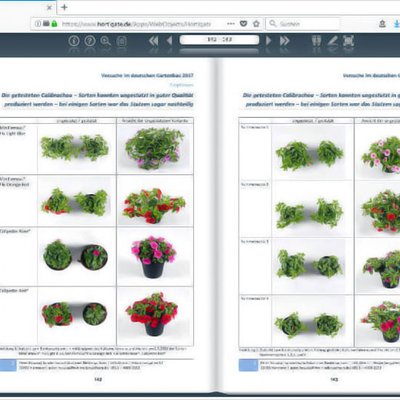The height and width of the screenshot is (400, 400).
Task: Open the help question mark icon
Action: pos(90,41)
